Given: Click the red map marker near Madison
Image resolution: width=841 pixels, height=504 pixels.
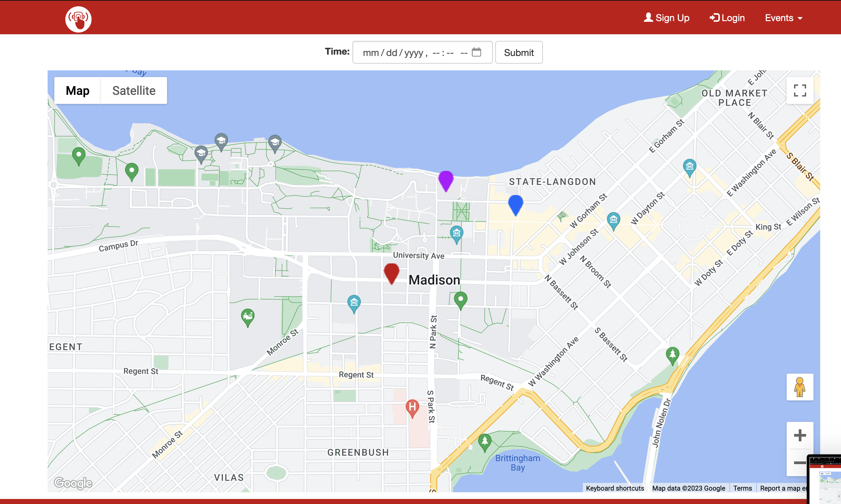Looking at the screenshot, I should [391, 272].
